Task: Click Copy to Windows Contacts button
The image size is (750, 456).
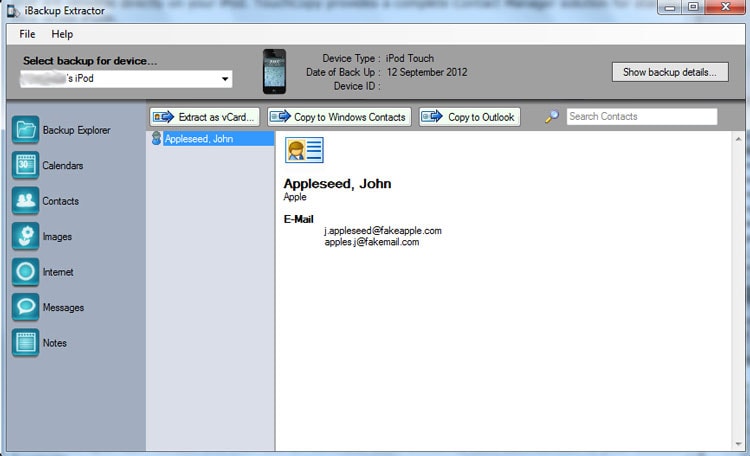Action: [339, 117]
